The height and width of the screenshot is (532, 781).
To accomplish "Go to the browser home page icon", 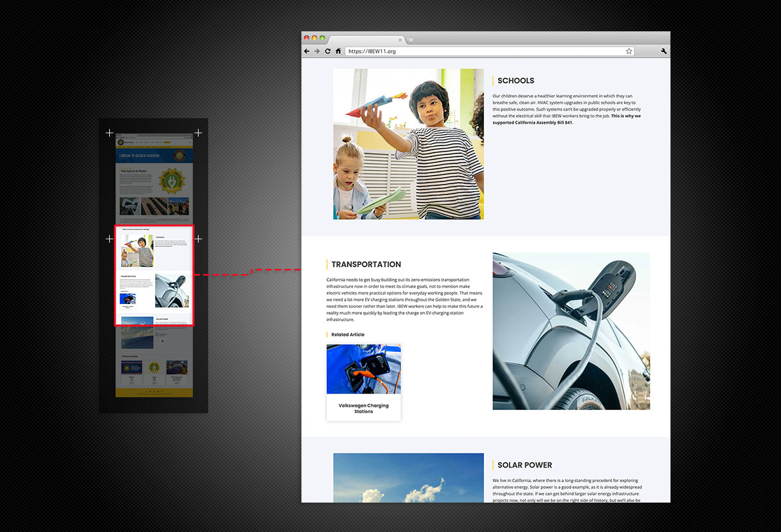I will click(338, 51).
